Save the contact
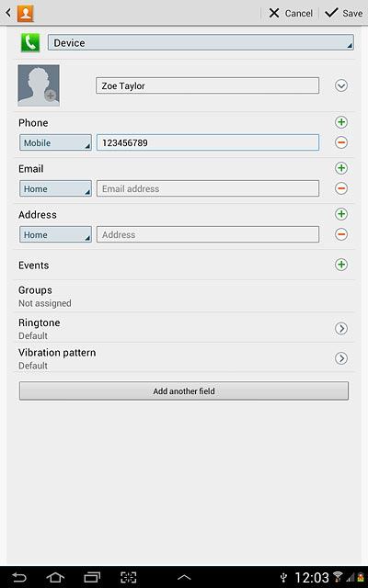This screenshot has height=588, width=368. (x=344, y=13)
